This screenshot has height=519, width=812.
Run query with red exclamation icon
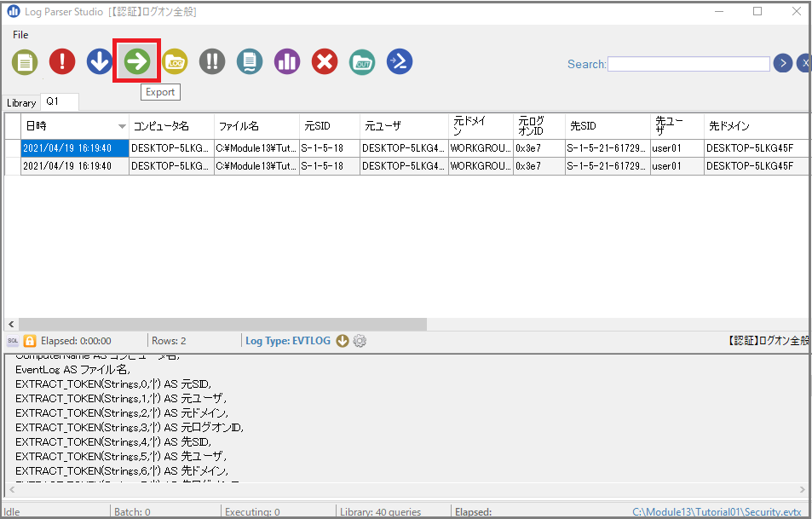[62, 61]
